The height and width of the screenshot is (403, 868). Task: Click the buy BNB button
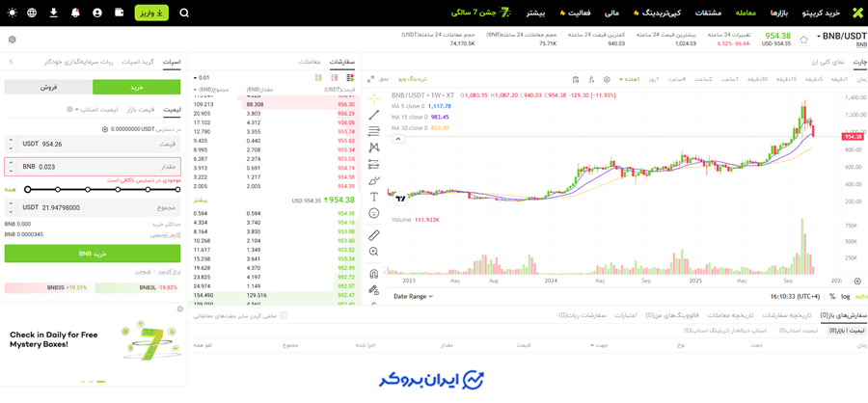(93, 254)
